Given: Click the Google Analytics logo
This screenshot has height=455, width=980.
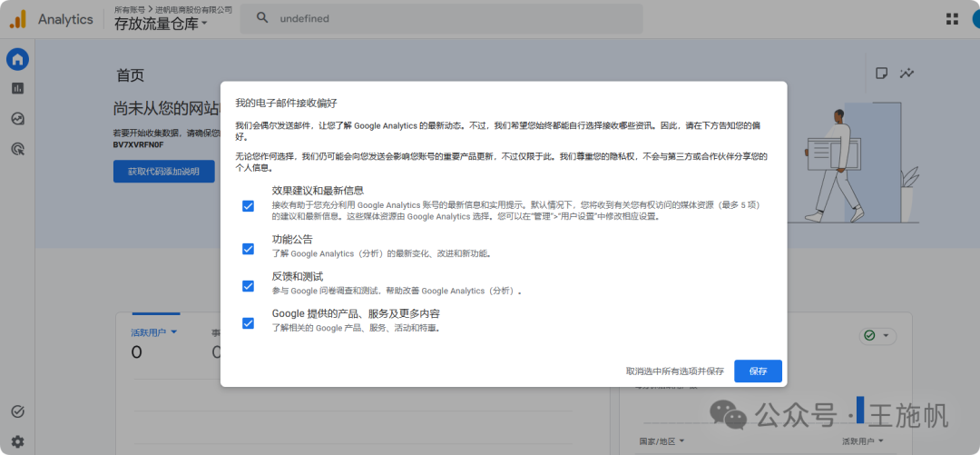Looking at the screenshot, I should tap(17, 19).
